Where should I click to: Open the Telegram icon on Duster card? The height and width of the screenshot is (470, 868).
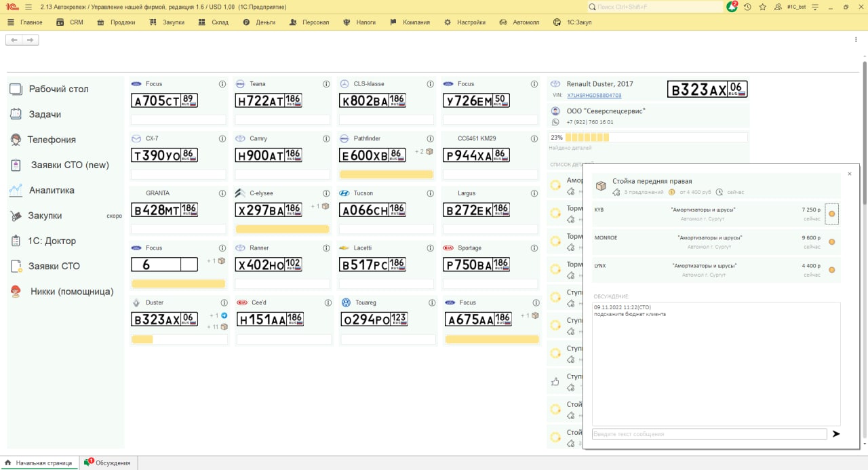pos(224,315)
